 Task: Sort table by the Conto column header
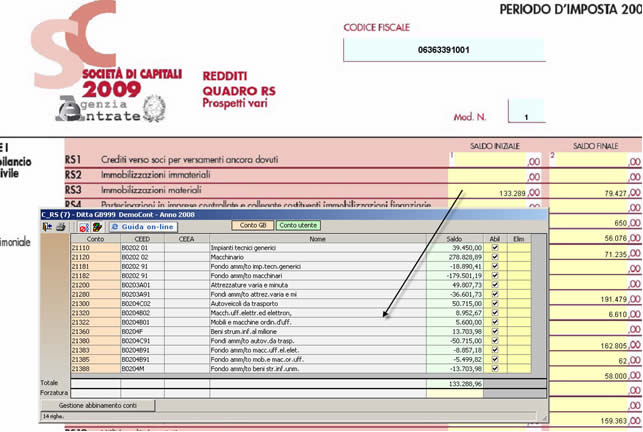click(95, 239)
